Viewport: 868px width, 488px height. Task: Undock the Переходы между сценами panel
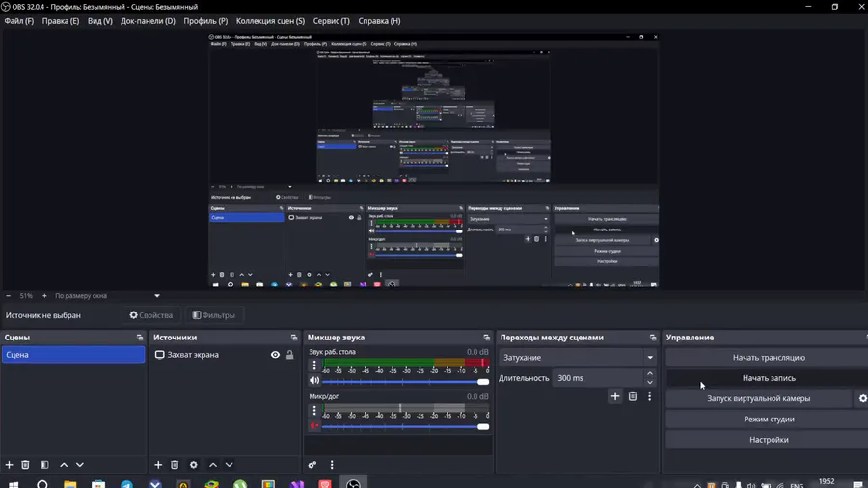653,338
